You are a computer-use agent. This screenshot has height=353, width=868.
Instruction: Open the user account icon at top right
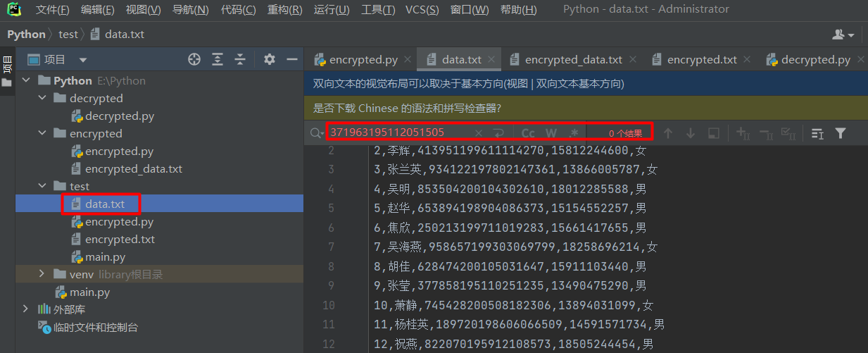coord(843,35)
